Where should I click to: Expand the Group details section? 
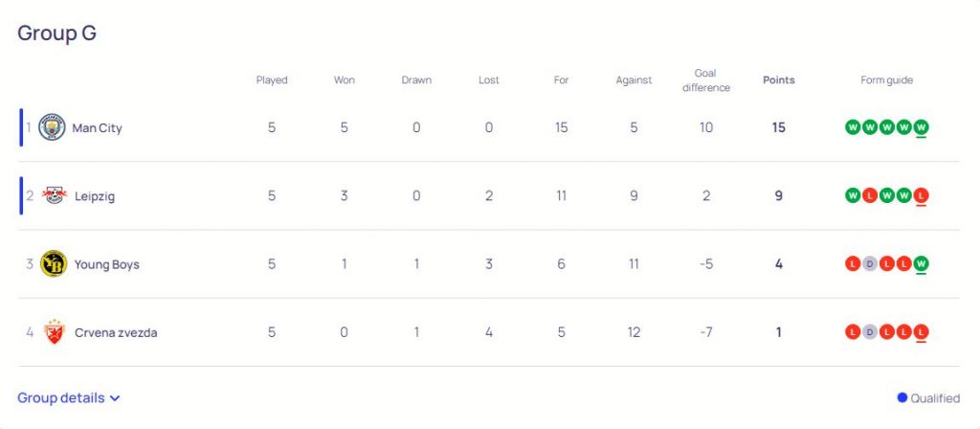tap(61, 397)
